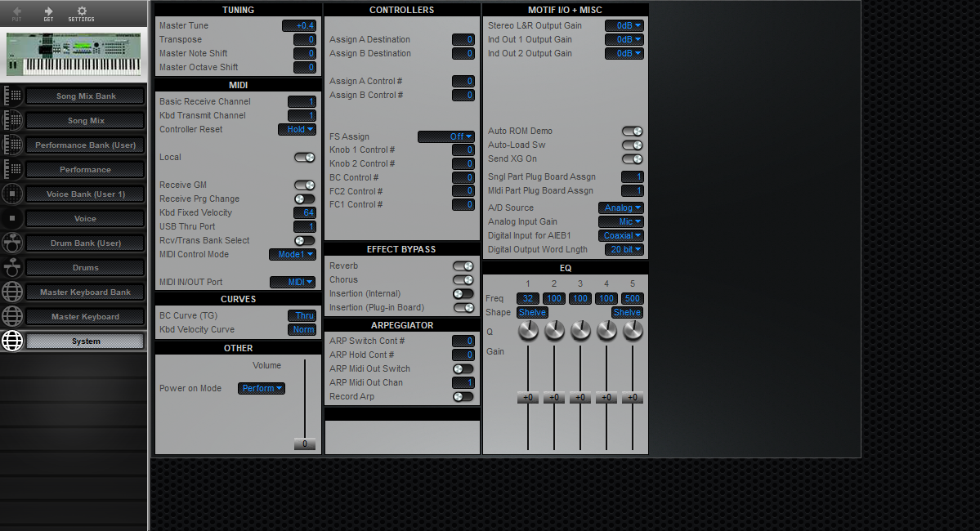The width and height of the screenshot is (980, 531).
Task: Click keyboard icon beside Song Mix Bank
Action: pos(11,96)
